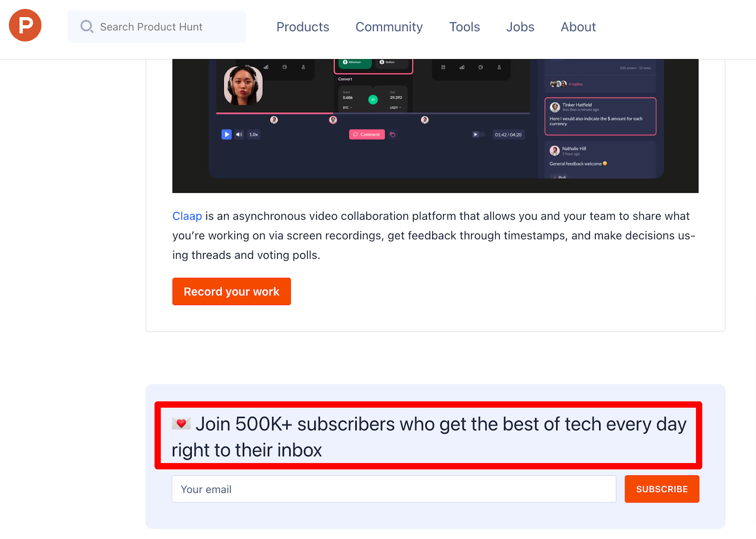Expand the USDT currency dropdown

[395, 108]
